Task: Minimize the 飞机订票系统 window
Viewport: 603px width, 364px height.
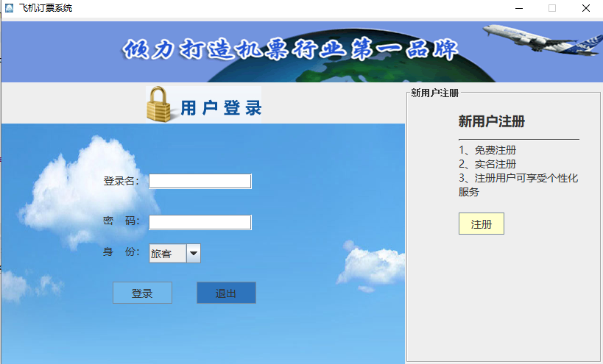Action: [519, 8]
